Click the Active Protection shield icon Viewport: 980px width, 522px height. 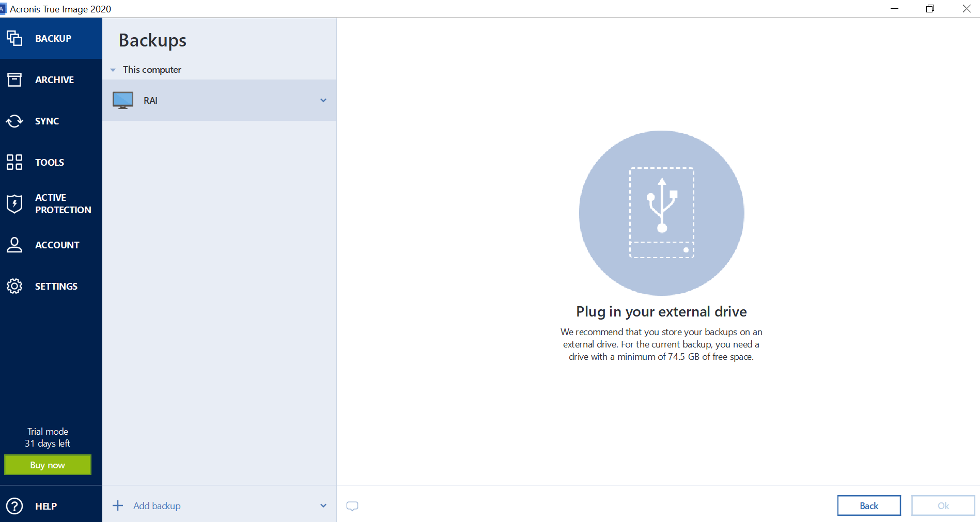pyautogui.click(x=14, y=203)
